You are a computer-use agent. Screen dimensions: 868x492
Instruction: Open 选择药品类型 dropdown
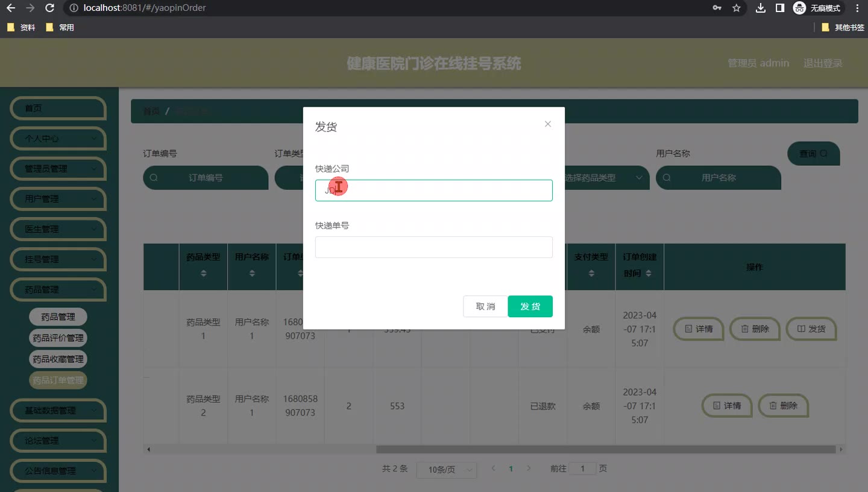pos(606,178)
